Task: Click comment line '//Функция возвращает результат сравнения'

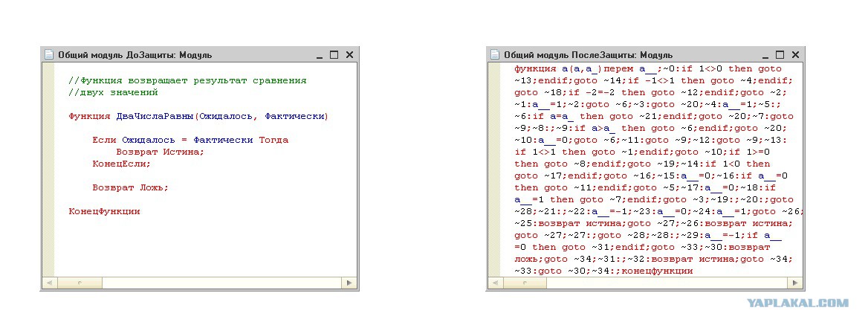Action: point(188,81)
